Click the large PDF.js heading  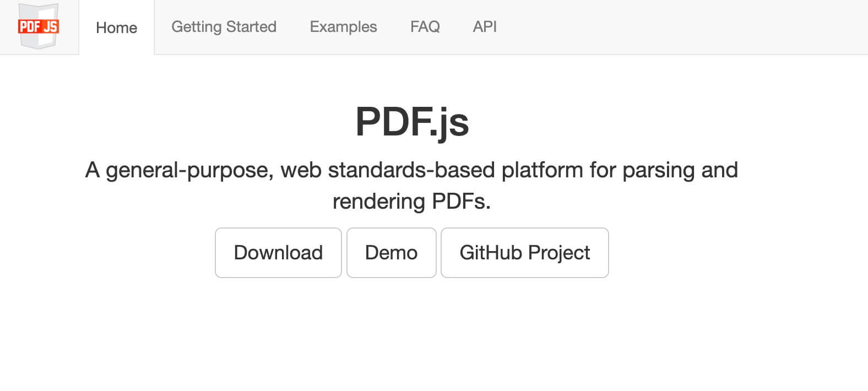click(x=412, y=122)
